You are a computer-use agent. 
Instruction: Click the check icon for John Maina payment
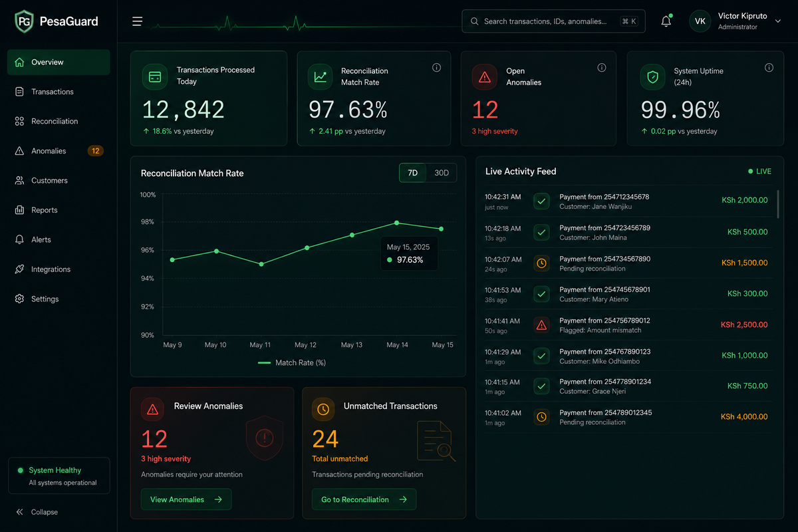point(542,232)
